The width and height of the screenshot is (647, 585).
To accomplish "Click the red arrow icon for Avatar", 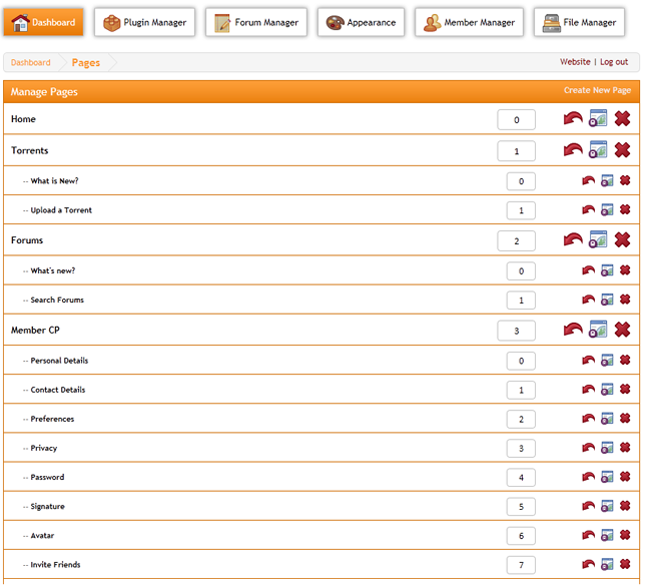I will click(588, 535).
